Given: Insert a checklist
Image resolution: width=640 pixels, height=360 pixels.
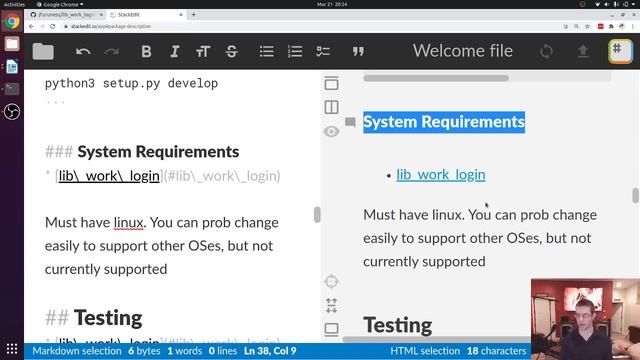Looking at the screenshot, I should (323, 51).
